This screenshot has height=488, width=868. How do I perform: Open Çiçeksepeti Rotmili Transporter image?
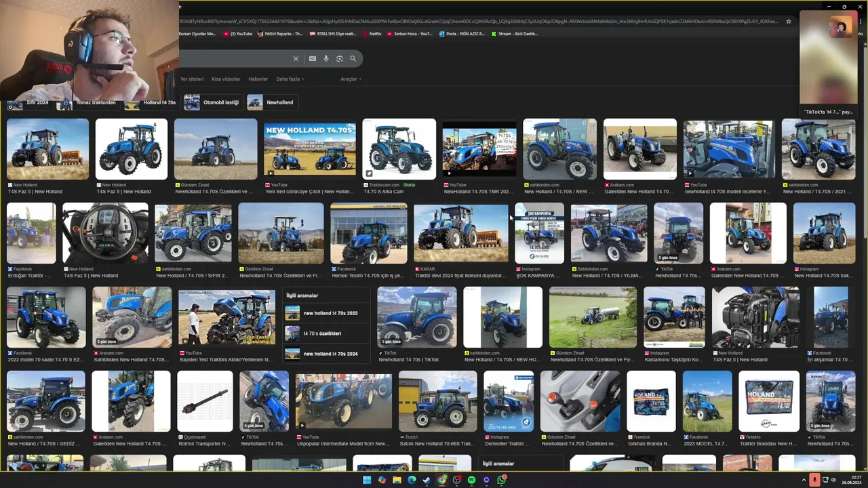205,401
